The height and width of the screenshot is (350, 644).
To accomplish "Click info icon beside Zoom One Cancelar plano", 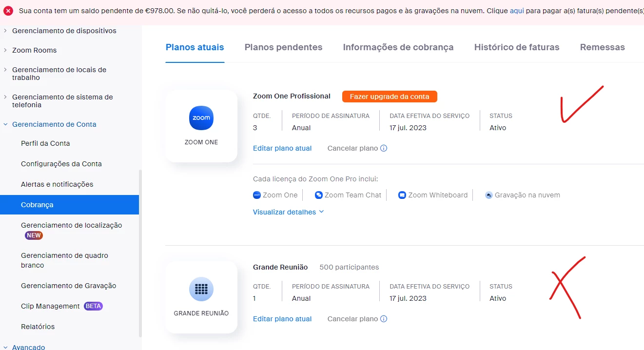I will click(384, 148).
